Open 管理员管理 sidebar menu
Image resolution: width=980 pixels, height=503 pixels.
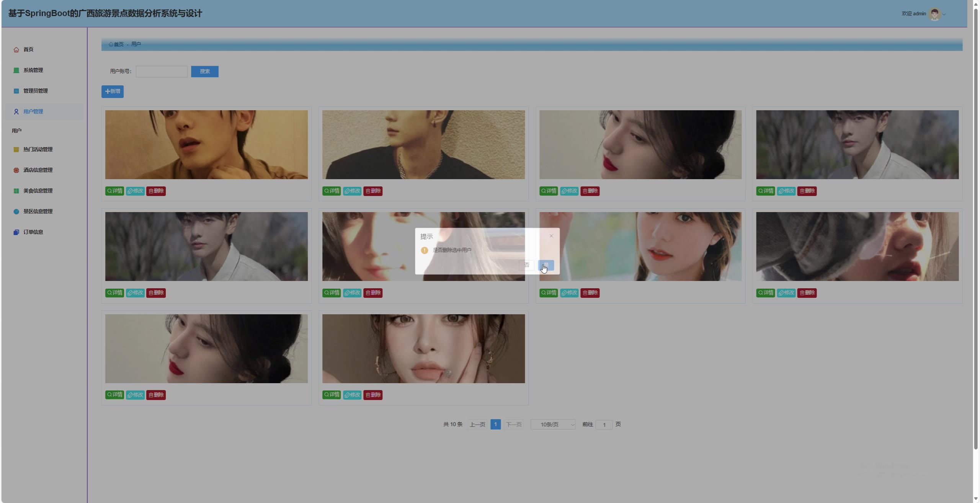coord(35,91)
